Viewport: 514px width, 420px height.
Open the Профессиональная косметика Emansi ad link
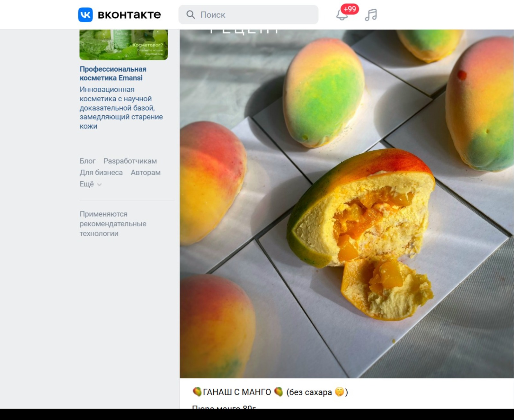[113, 74]
